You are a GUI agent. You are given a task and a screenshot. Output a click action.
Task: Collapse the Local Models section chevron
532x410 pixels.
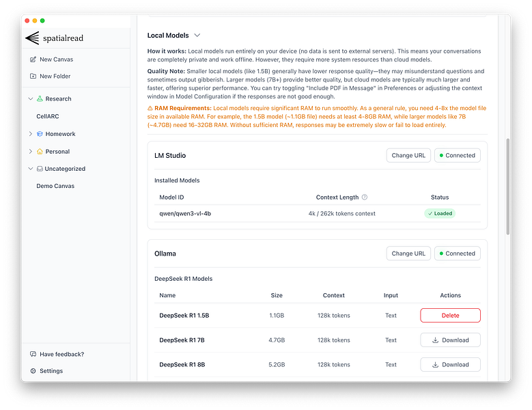197,36
